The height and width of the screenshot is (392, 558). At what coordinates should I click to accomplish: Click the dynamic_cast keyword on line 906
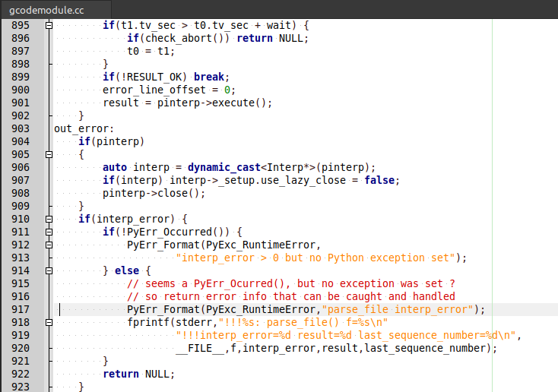224,167
